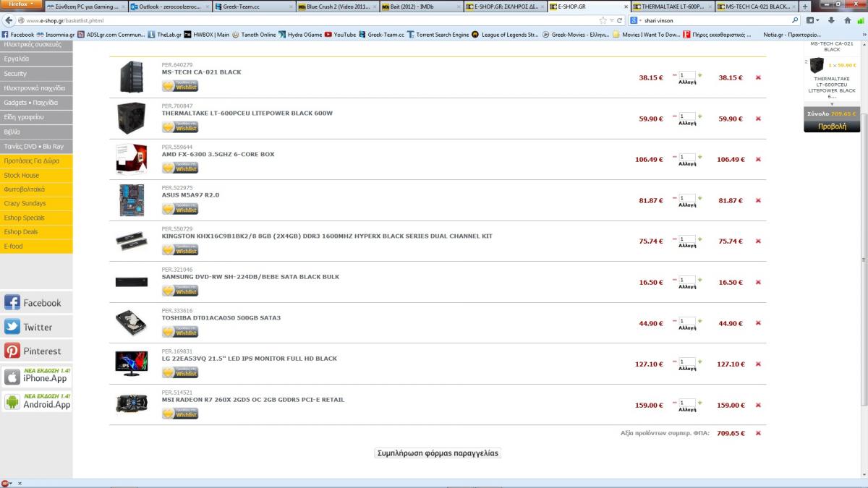The width and height of the screenshot is (868, 488).
Task: Remove LG 22EA53VQ monitor from basket
Action: coord(758,364)
